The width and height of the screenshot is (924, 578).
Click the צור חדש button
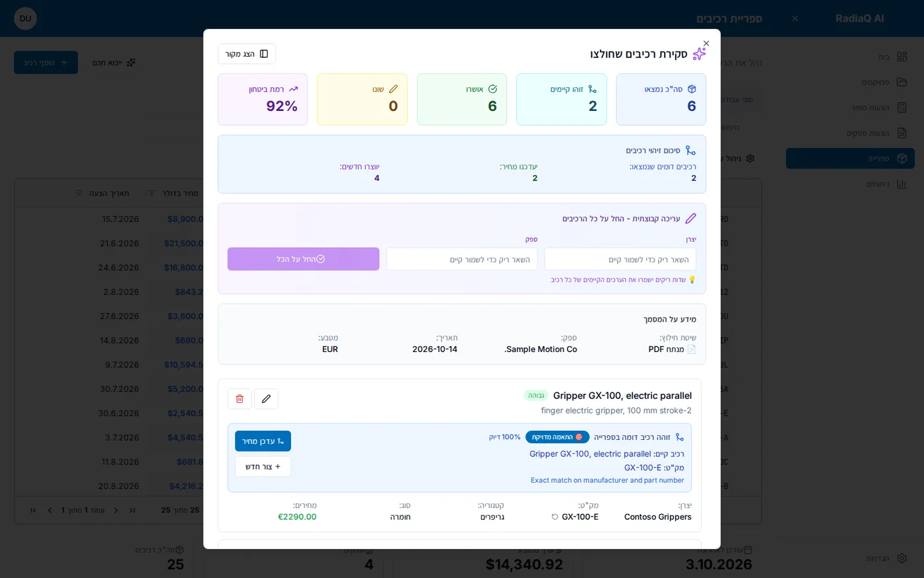pyautogui.click(x=263, y=466)
